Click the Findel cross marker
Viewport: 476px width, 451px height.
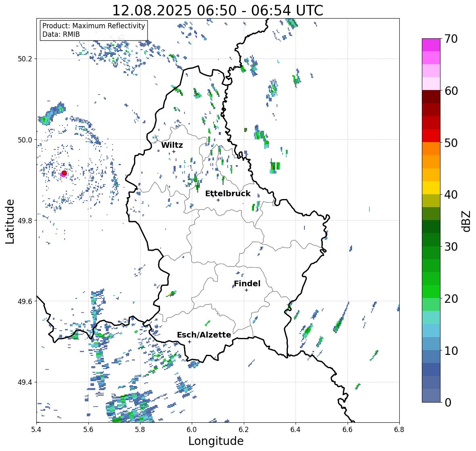pyautogui.click(x=247, y=290)
